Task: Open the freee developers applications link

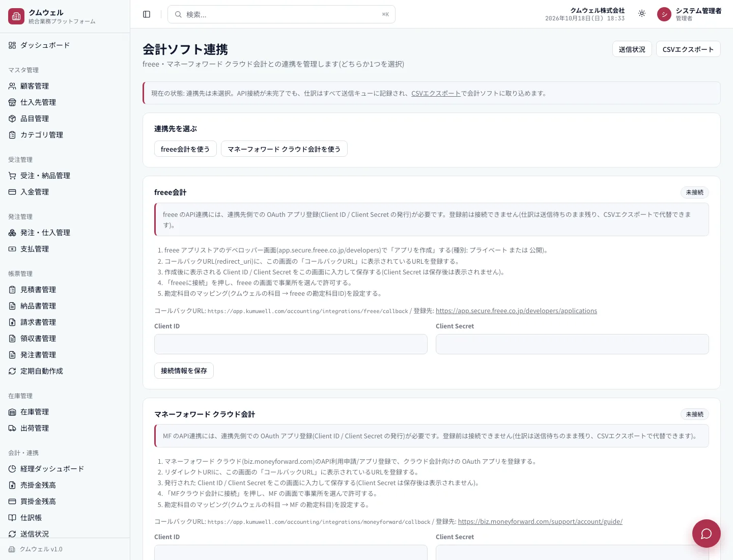Action: click(x=516, y=311)
